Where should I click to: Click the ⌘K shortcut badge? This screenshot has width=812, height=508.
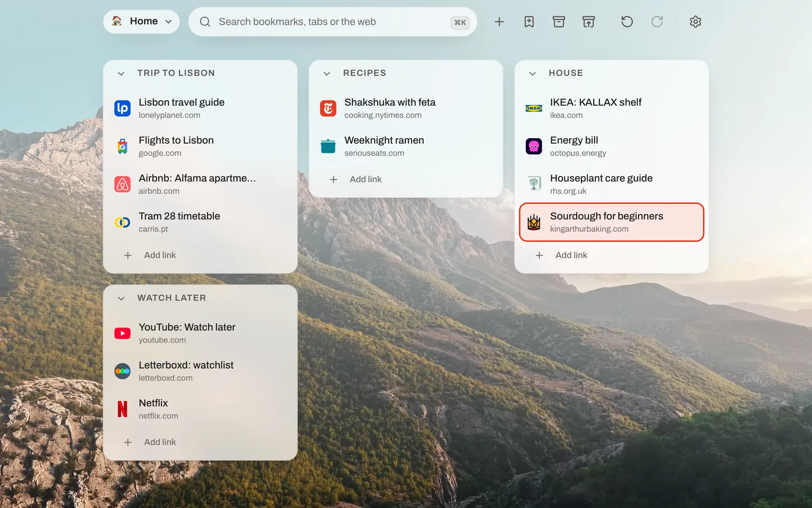(x=460, y=22)
